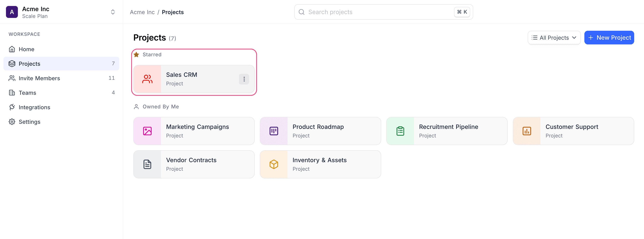Click the Owned By Me section label
644x239 pixels.
pyautogui.click(x=161, y=107)
